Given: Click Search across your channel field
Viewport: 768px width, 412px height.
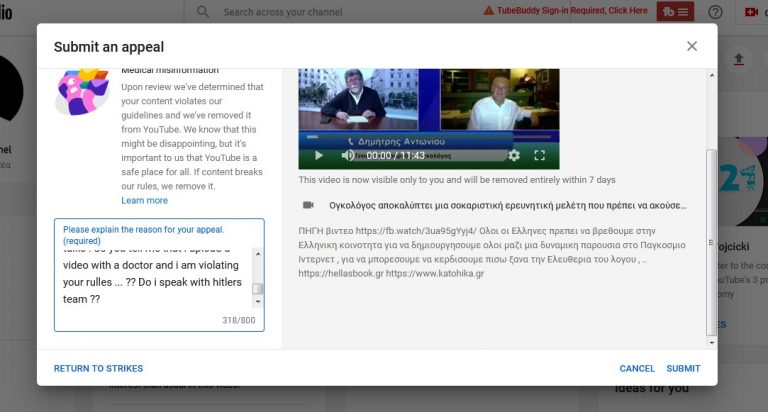Looking at the screenshot, I should (283, 12).
